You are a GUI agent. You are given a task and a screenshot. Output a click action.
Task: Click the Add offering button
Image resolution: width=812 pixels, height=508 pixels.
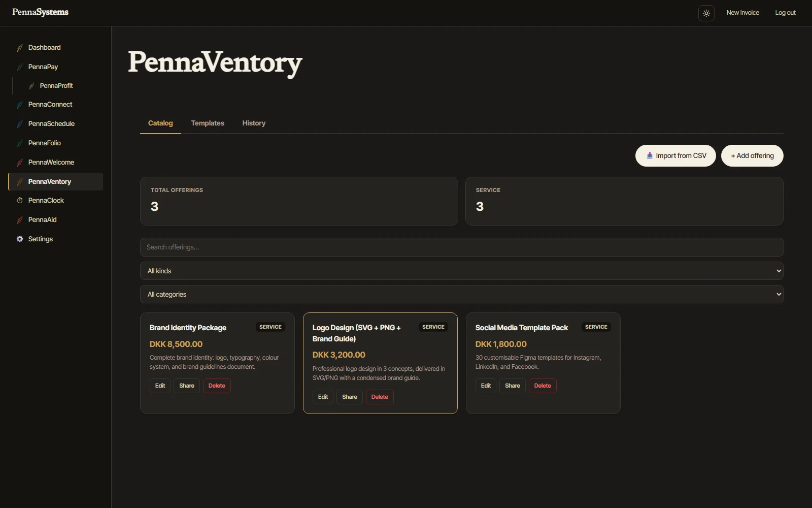(x=752, y=156)
